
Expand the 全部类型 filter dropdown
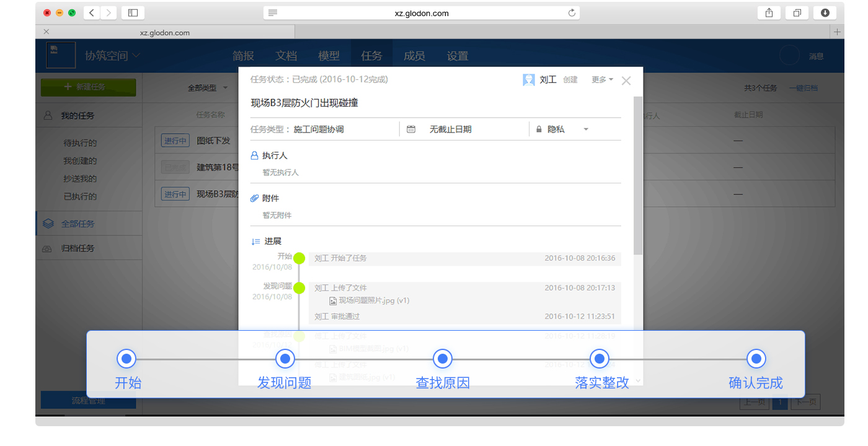pyautogui.click(x=206, y=88)
